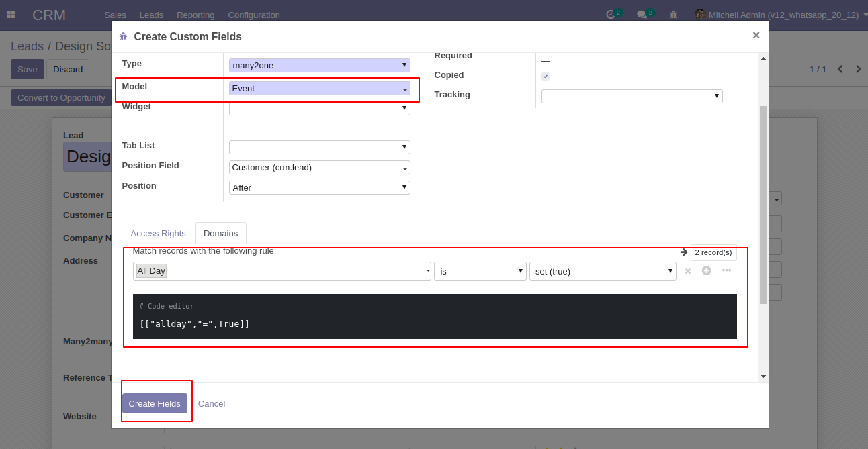Open the set (true) value dropdown

tap(603, 271)
